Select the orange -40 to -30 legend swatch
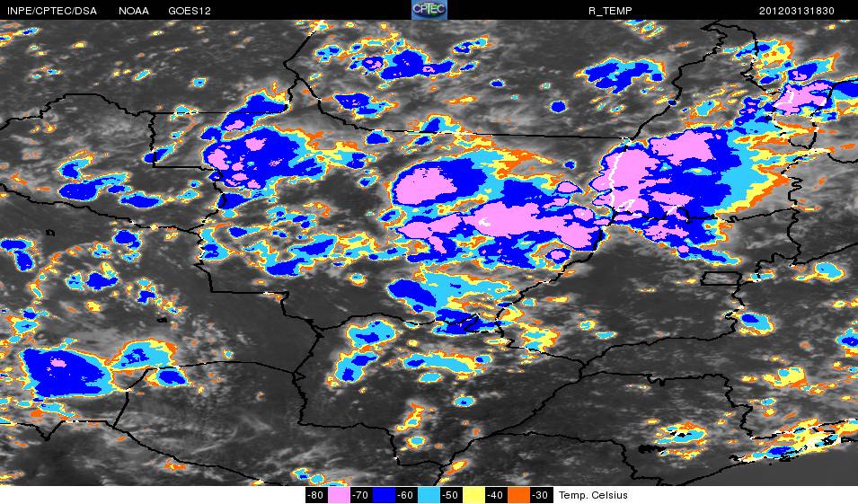Image resolution: width=858 pixels, height=504 pixels. (518, 495)
